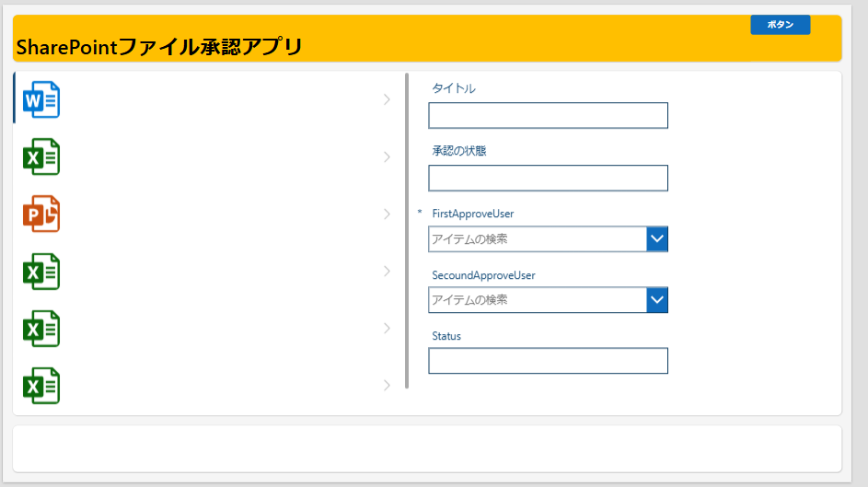The height and width of the screenshot is (487, 868).
Task: Focus the Status text input
Action: click(548, 361)
